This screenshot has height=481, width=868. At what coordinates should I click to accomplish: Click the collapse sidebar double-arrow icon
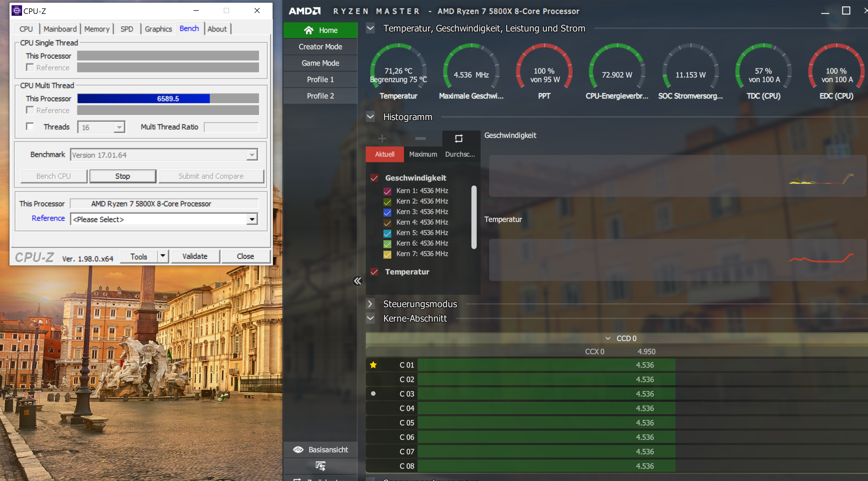point(357,281)
